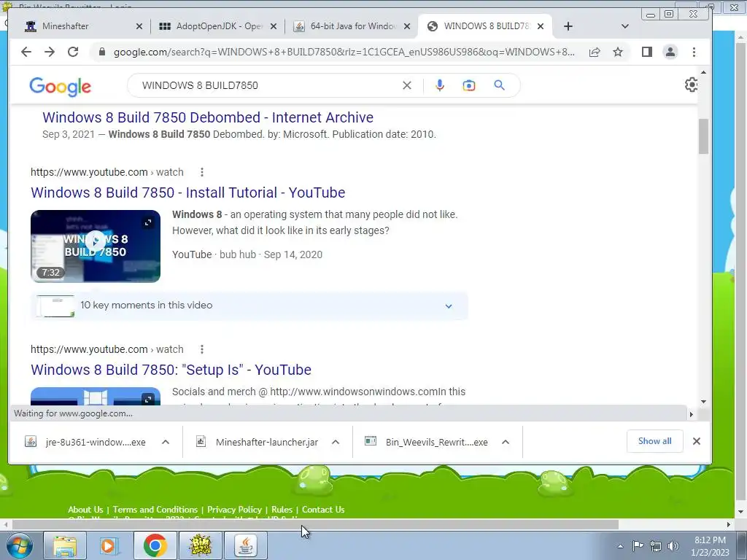The height and width of the screenshot is (560, 747).
Task: Open a new tab with the plus button
Action: coord(568,26)
